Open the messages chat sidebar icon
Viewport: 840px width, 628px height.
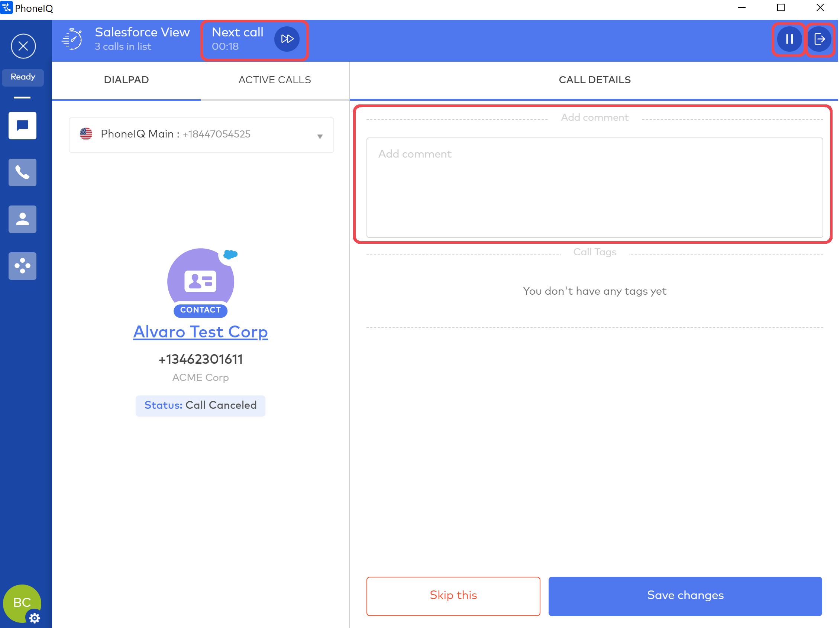(x=23, y=126)
